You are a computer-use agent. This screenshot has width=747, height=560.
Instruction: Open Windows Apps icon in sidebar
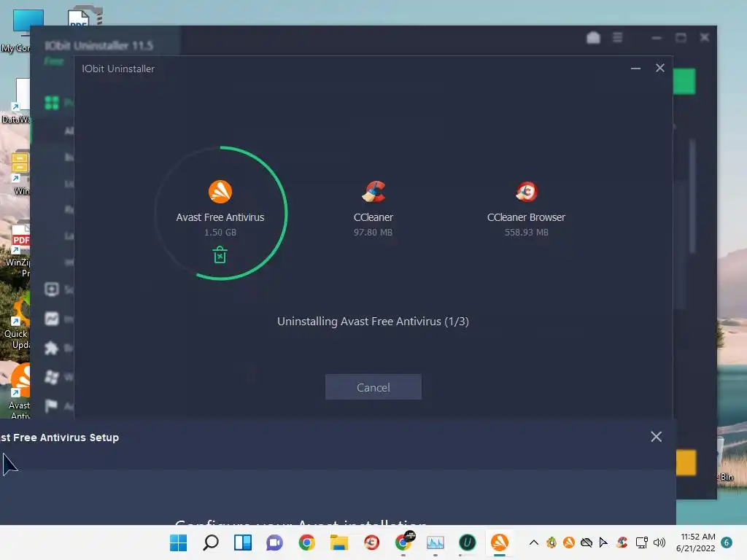pyautogui.click(x=52, y=377)
